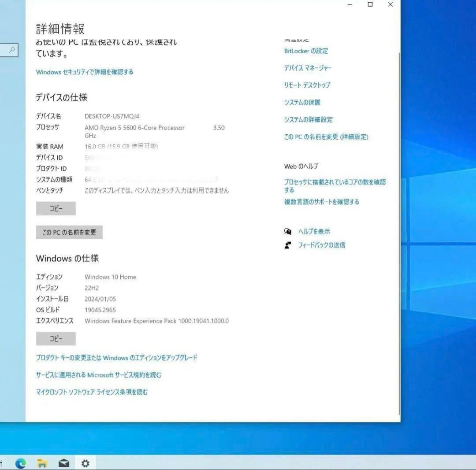
Task: Open リモート デスクトップ settings
Action: 307,85
